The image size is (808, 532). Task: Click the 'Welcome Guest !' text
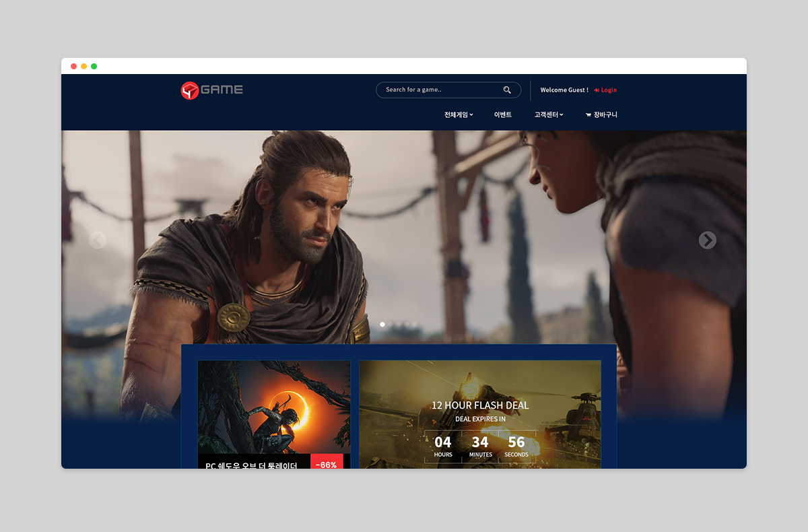(564, 90)
